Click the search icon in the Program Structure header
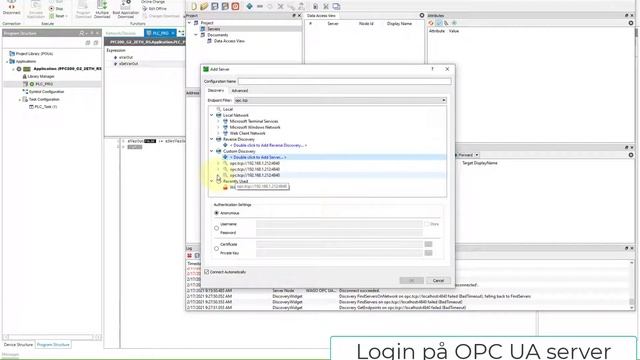 pyautogui.click(x=82, y=33)
